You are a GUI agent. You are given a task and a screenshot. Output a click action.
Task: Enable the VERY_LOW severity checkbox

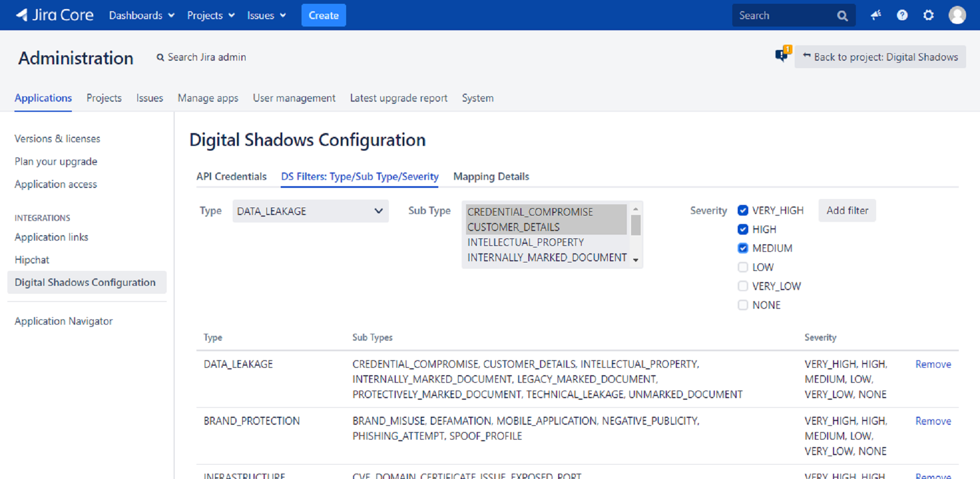742,286
